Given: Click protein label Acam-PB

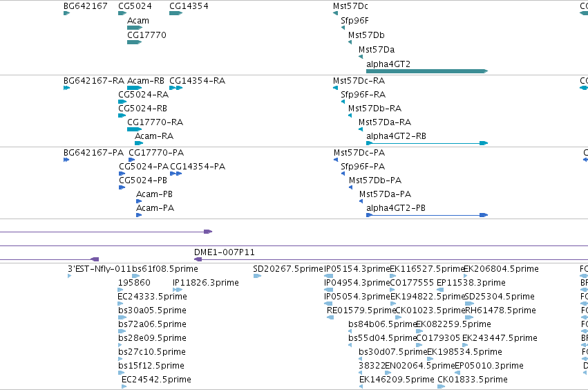Looking at the screenshot, I should (154, 194).
